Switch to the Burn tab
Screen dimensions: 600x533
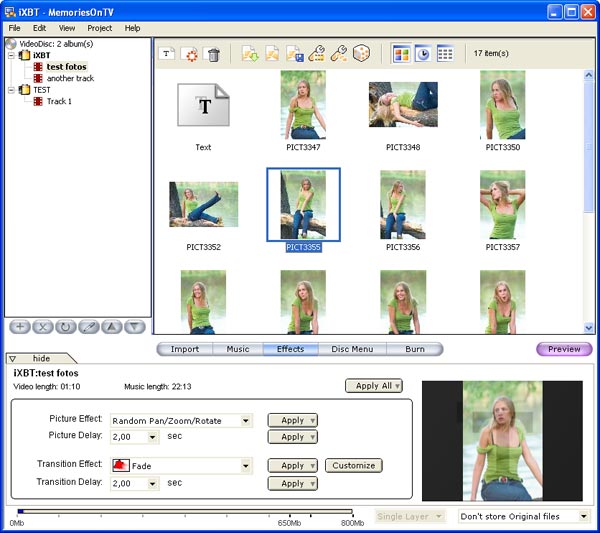click(414, 349)
